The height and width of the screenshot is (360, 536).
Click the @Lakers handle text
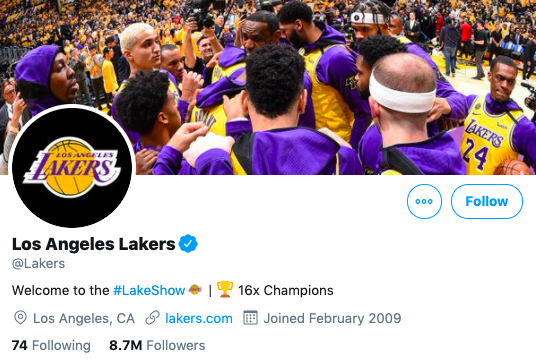pyautogui.click(x=38, y=264)
